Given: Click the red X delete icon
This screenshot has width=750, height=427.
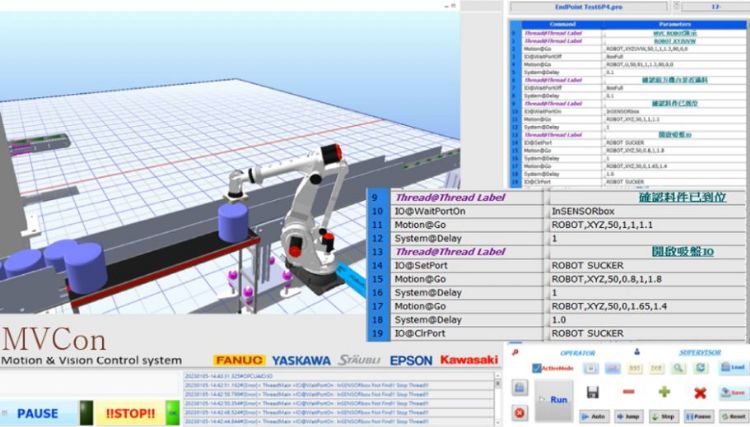Looking at the screenshot, I should click(699, 393).
